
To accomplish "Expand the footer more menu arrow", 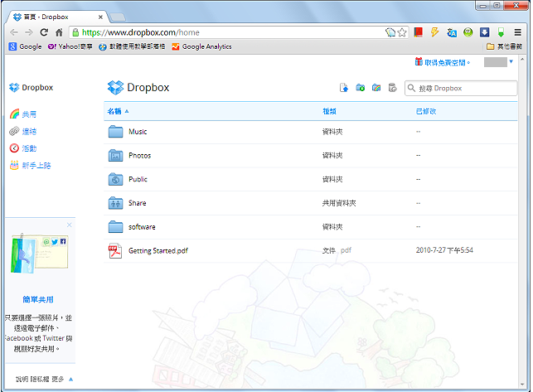I will (x=70, y=379).
